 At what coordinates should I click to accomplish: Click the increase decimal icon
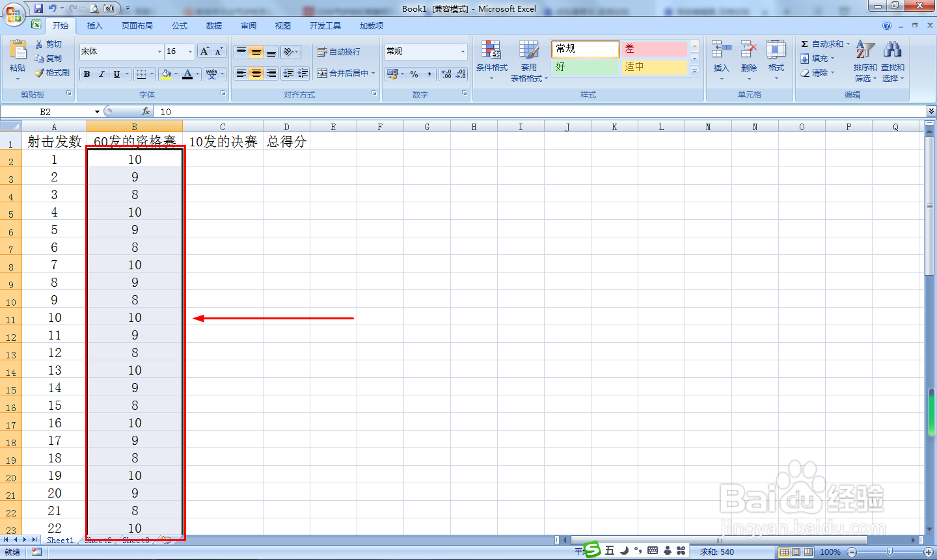point(446,74)
